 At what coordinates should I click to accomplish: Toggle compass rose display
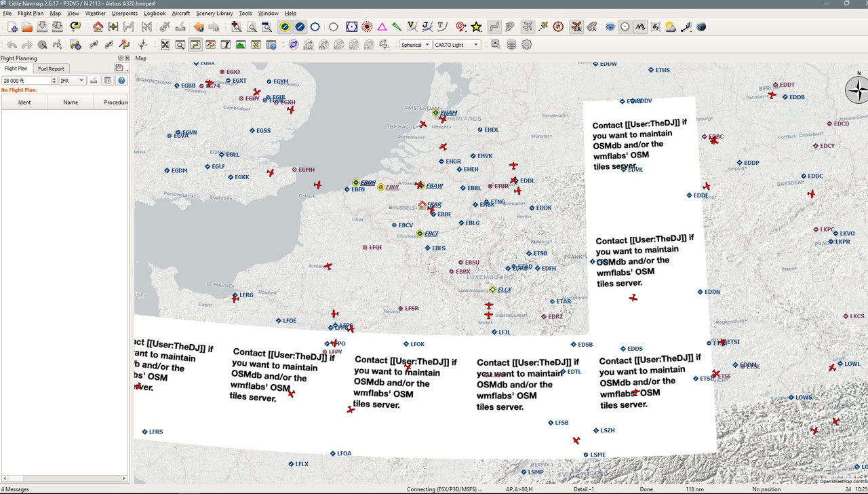click(558, 27)
